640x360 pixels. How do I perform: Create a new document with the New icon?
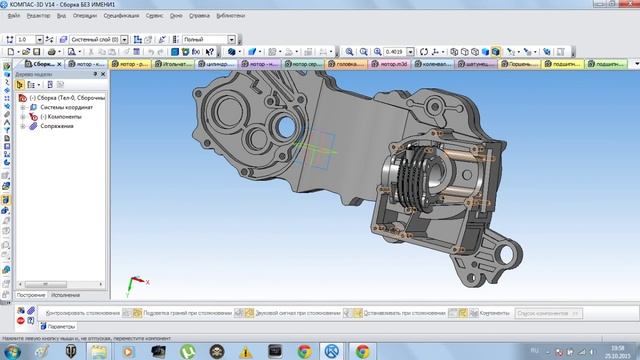pyautogui.click(x=11, y=52)
